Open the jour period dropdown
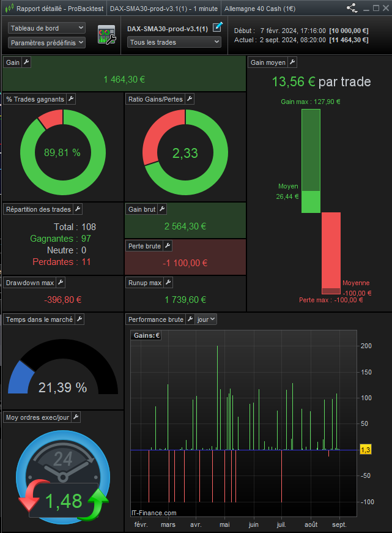 (206, 319)
